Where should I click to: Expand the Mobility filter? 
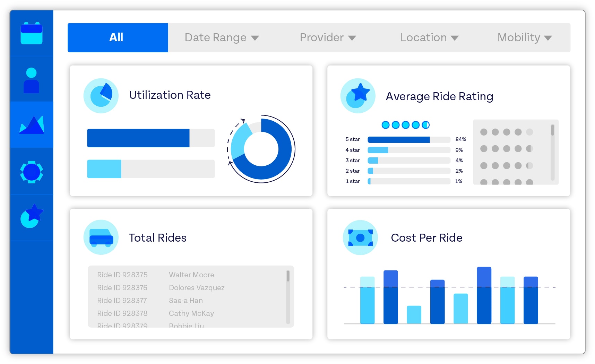pos(524,37)
